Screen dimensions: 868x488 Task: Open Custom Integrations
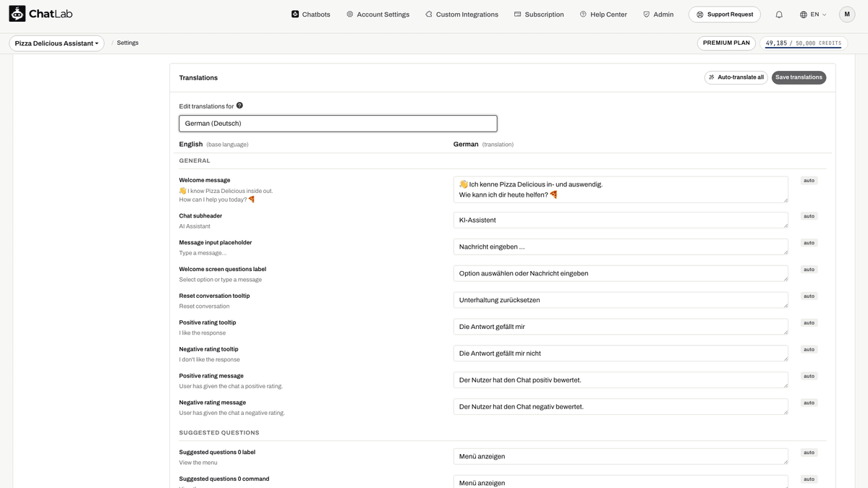click(x=461, y=14)
